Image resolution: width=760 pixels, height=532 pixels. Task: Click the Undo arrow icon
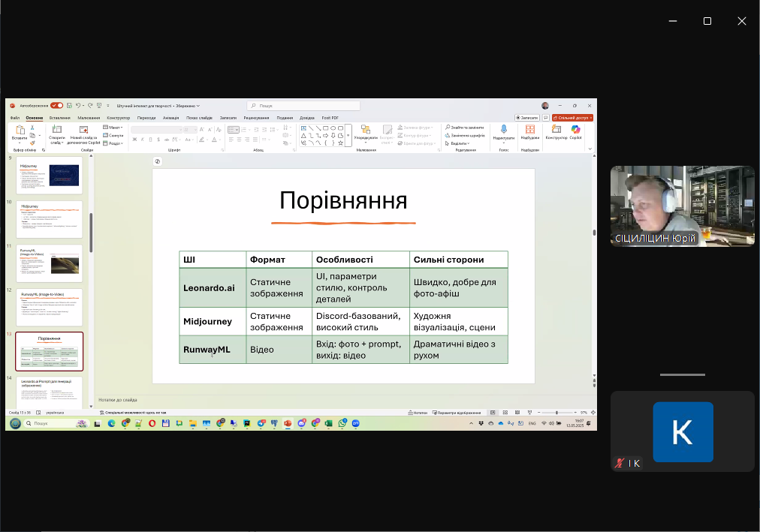coord(77,106)
